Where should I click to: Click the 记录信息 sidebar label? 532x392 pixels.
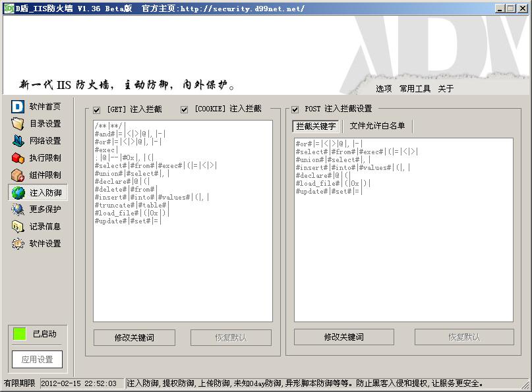pos(45,226)
